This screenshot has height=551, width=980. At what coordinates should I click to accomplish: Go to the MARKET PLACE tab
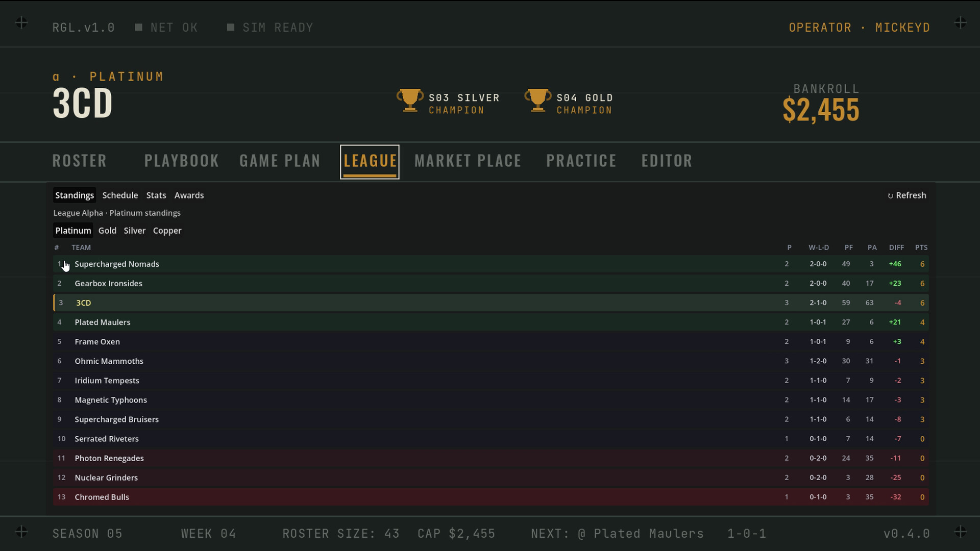coord(468,161)
